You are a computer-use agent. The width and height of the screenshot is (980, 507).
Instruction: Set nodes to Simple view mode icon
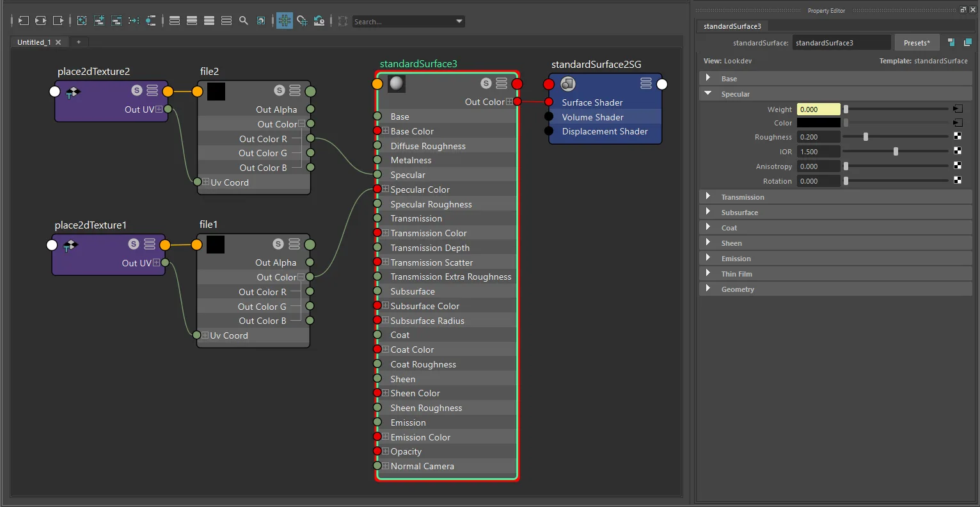(x=175, y=21)
